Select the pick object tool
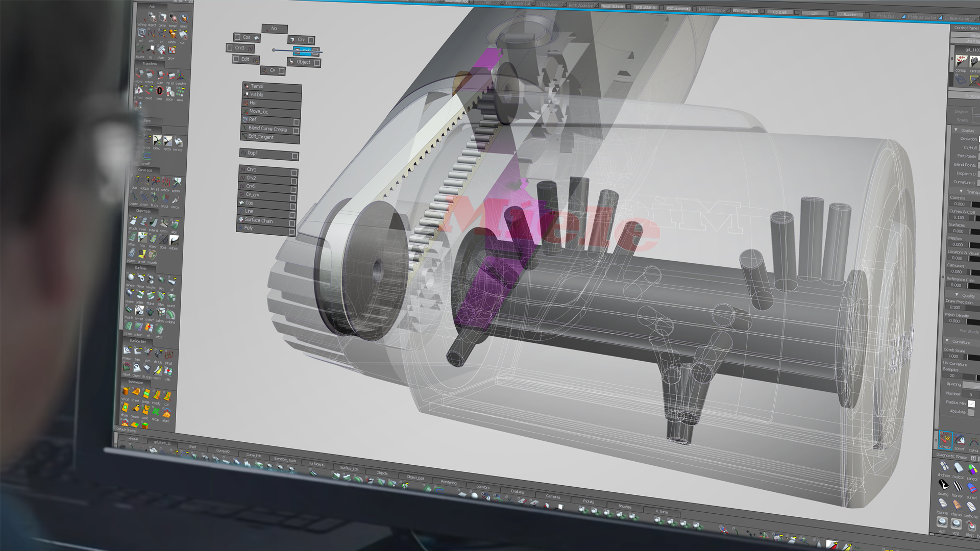980x551 pixels. point(152,18)
